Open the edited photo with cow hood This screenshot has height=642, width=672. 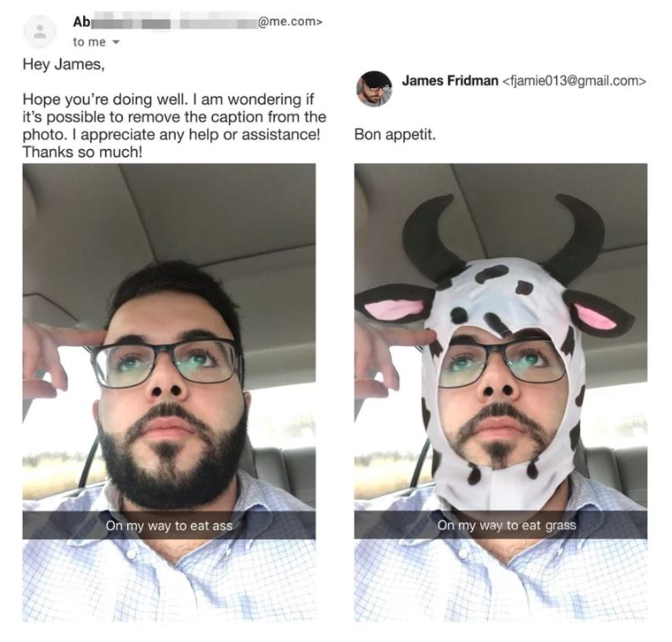tap(501, 392)
